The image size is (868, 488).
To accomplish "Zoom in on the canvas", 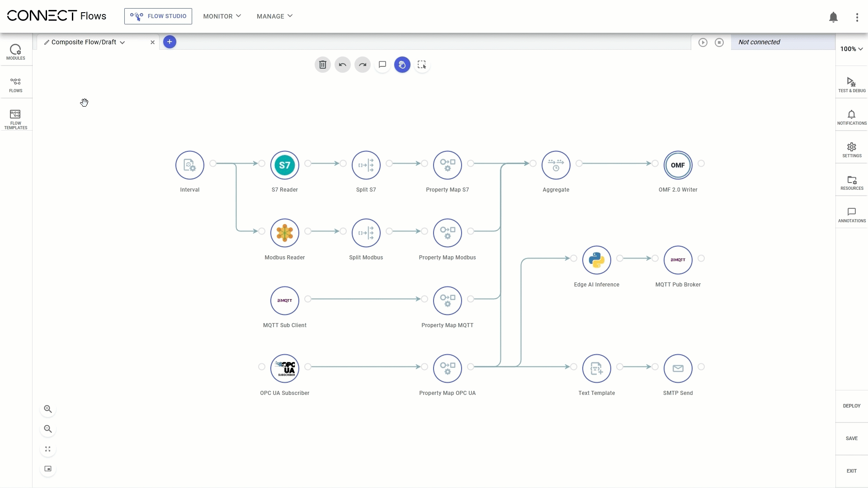I will (x=48, y=409).
